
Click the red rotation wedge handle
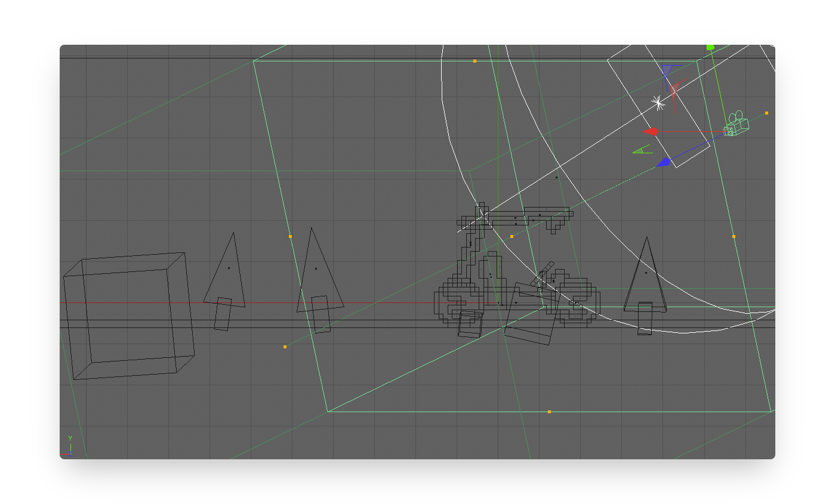coord(674,90)
